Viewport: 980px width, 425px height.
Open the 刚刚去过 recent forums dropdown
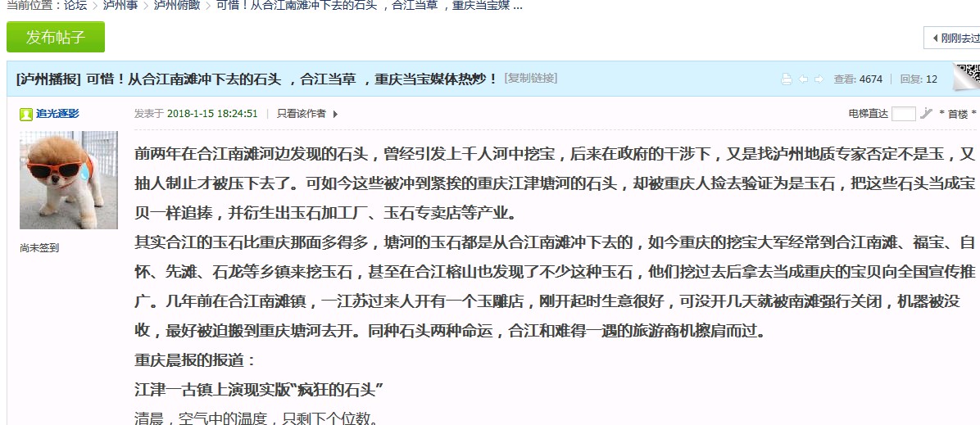click(953, 38)
